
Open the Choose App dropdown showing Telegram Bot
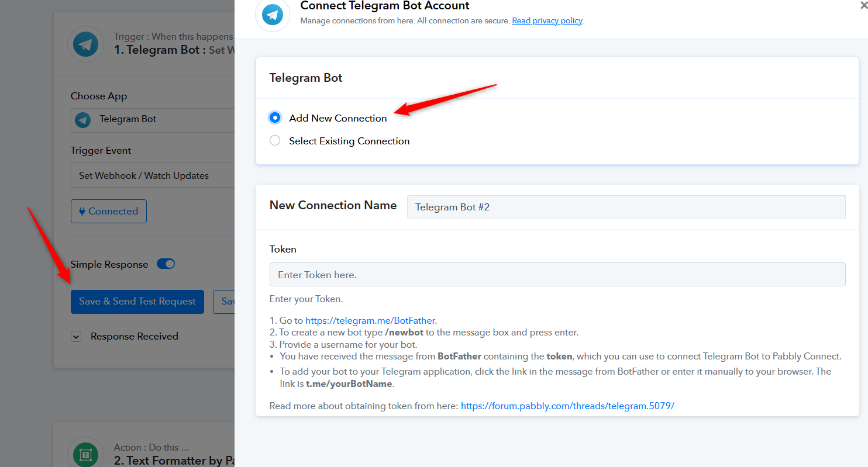pos(153,119)
